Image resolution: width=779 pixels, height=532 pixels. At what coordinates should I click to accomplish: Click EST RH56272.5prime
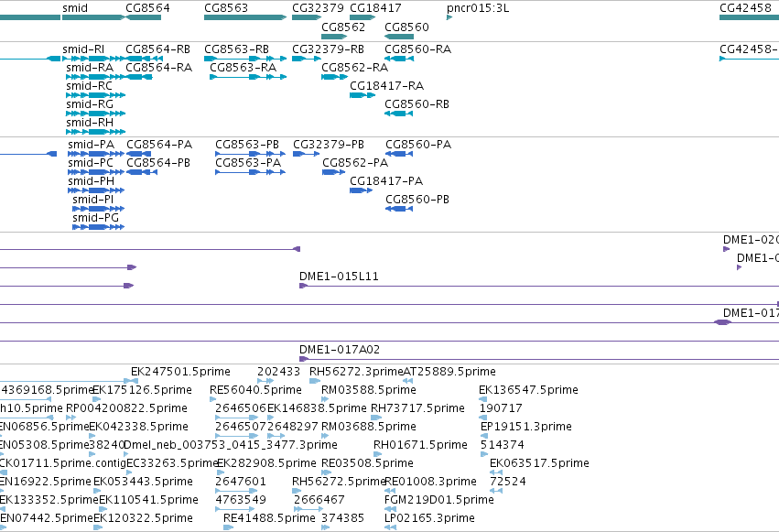point(339,482)
